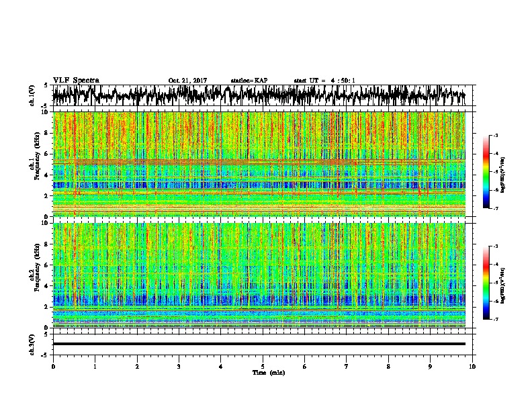Screen dimensions: 532x411
Task: Click tick label "10" on the time axis
Action: click(x=472, y=367)
